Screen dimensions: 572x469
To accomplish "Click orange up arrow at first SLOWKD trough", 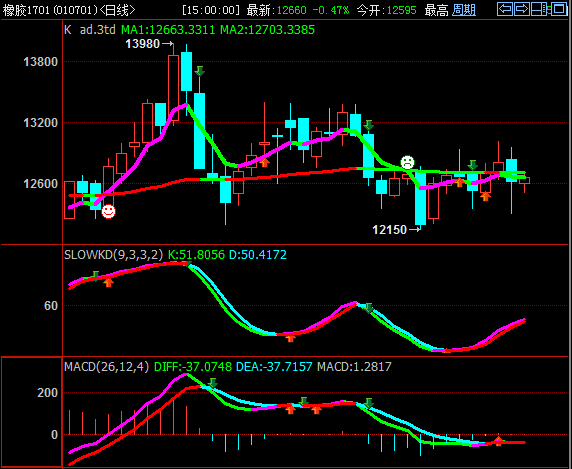I will 290,338.
